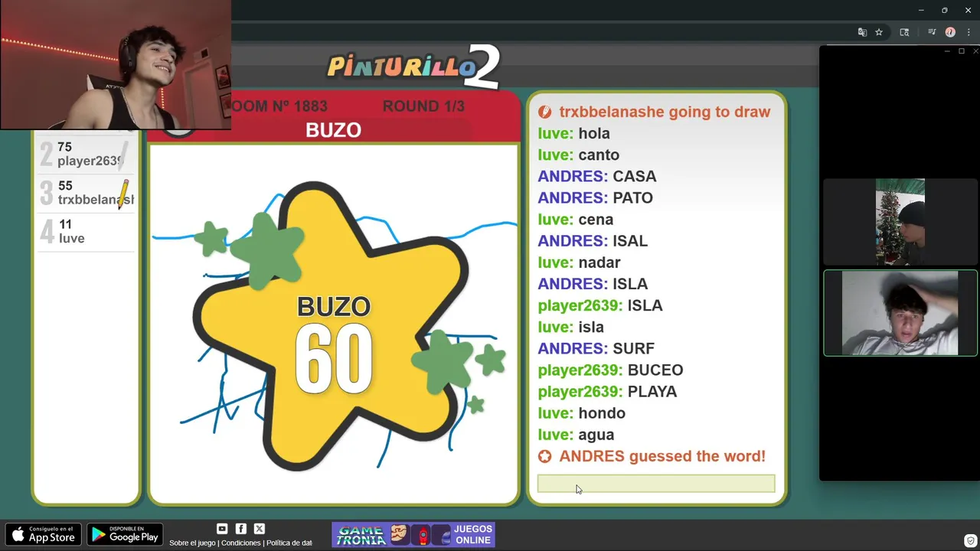Click the streamer webcam overlay

pyautogui.click(x=116, y=65)
